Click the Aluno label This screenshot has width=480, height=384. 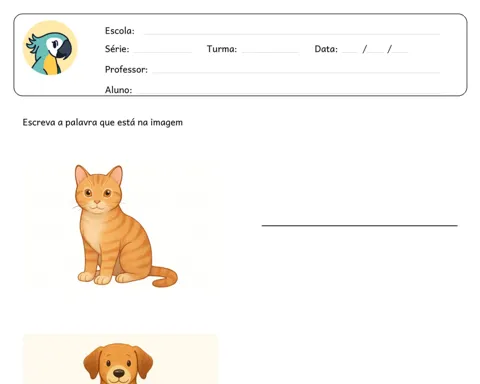[x=118, y=90]
